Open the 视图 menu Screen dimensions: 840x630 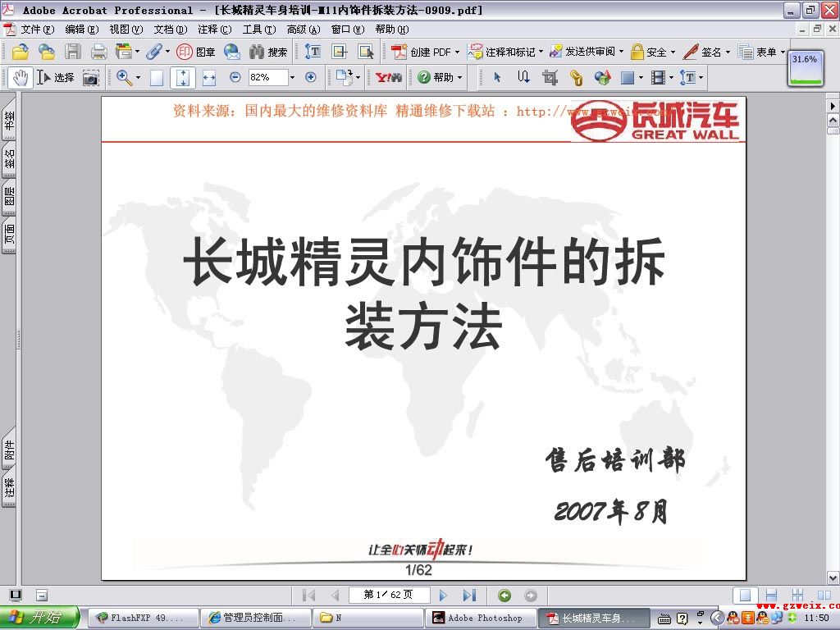pos(126,30)
